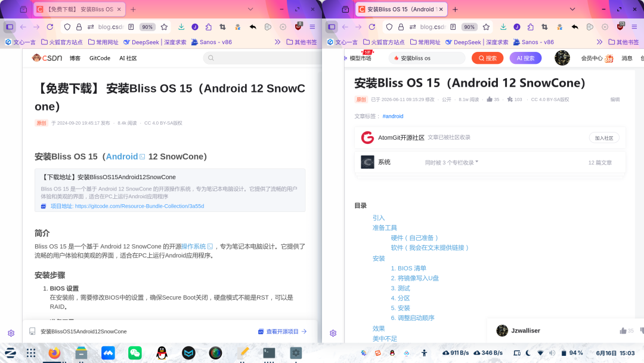Click the 90% zoom indicator in right window
Image resolution: width=644 pixels, height=363 pixels.
tap(469, 27)
